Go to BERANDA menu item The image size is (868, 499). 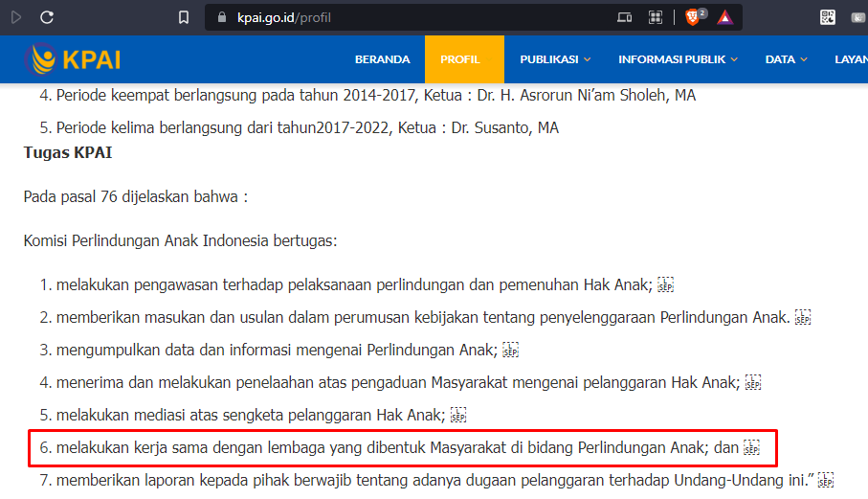(x=383, y=59)
